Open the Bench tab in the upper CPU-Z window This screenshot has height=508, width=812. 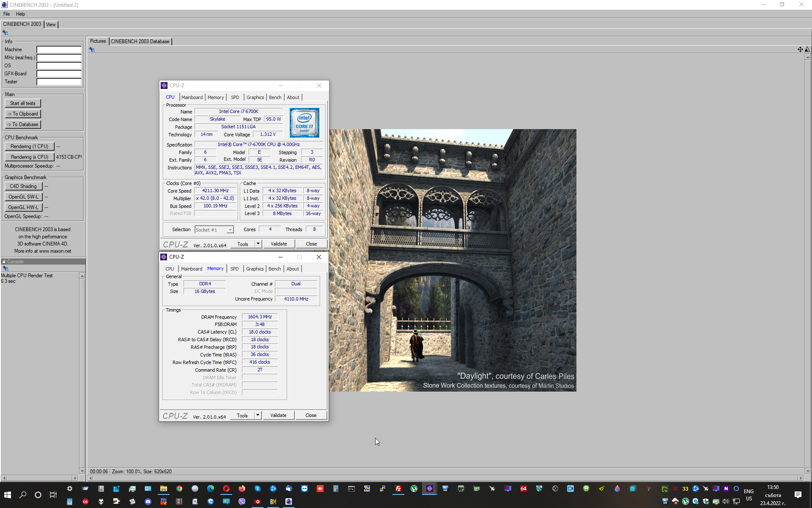coord(275,97)
